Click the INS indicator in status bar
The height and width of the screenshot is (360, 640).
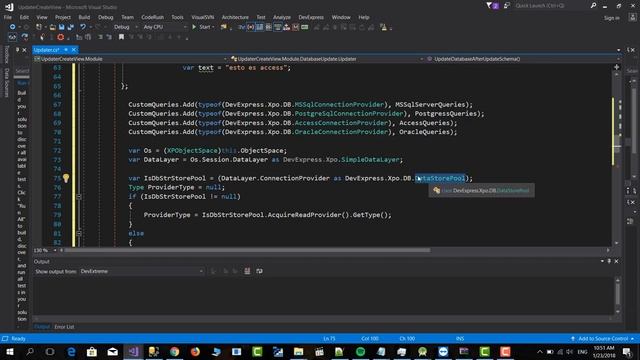coord(460,338)
